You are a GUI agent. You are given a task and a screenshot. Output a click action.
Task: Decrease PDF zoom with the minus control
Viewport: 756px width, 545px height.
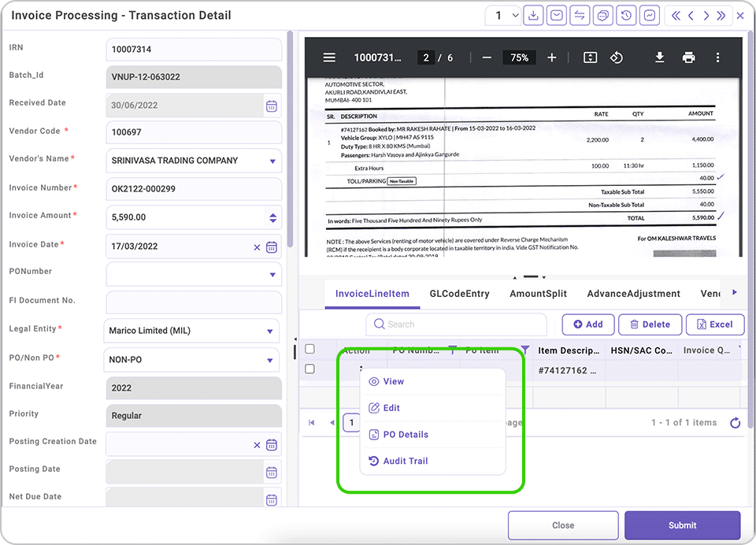pos(487,57)
